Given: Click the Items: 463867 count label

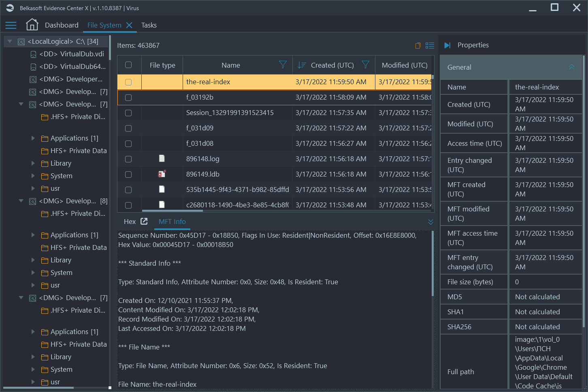Looking at the screenshot, I should click(x=138, y=45).
